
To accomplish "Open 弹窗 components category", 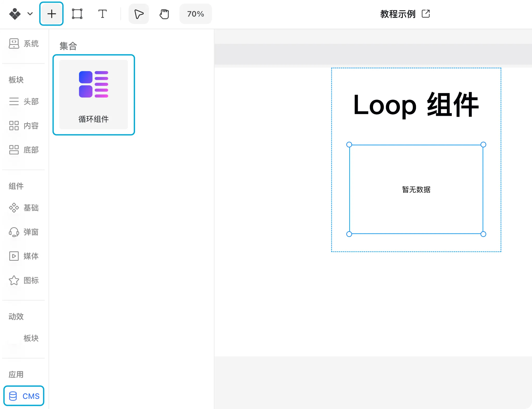I will [x=24, y=232].
